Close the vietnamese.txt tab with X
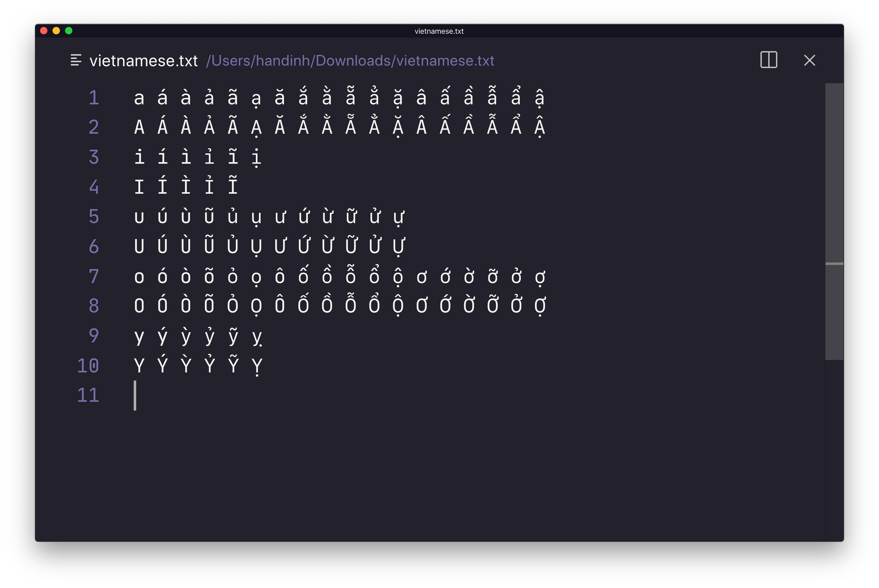Image resolution: width=879 pixels, height=588 pixels. [809, 60]
